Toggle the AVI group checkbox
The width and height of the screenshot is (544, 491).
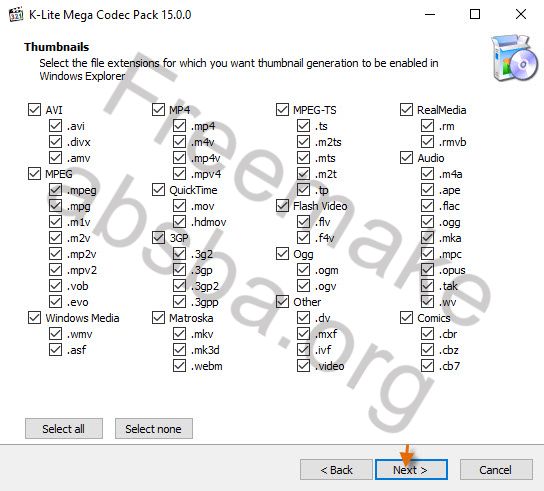[34, 110]
